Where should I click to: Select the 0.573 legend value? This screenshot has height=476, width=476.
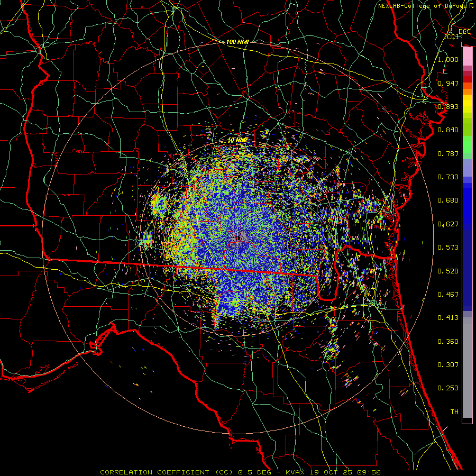(x=448, y=248)
